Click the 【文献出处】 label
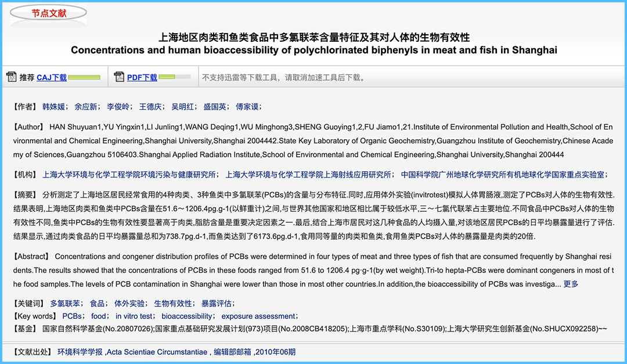Viewport: 627px width, 364px height. [32, 352]
